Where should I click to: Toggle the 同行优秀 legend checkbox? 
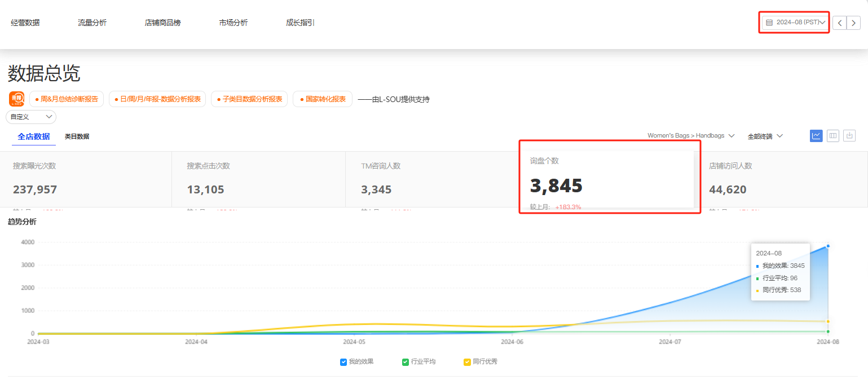click(x=467, y=362)
